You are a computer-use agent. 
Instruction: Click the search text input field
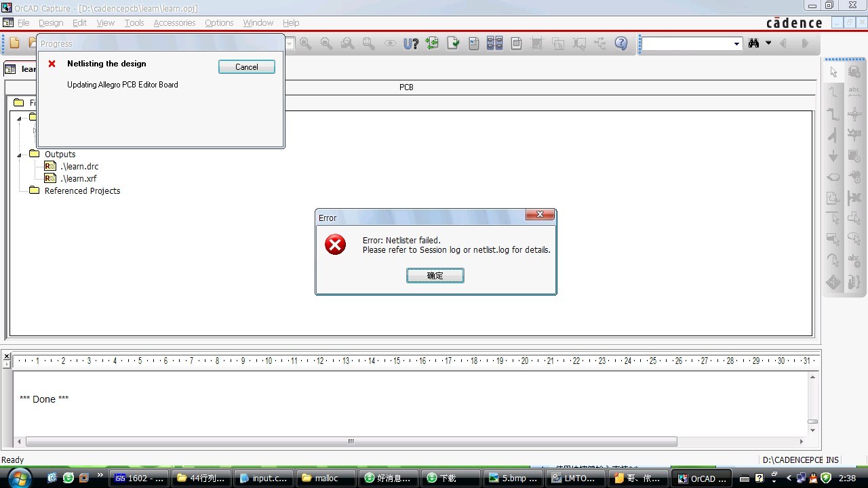(x=688, y=44)
